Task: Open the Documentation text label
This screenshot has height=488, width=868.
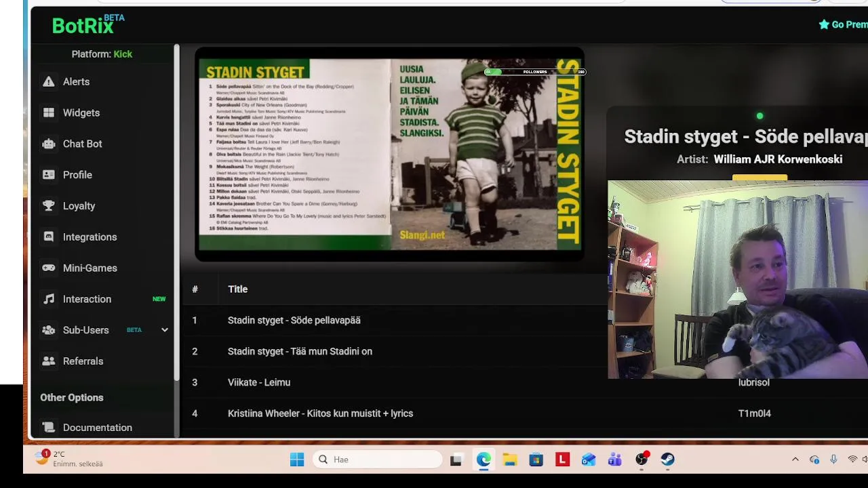Action: pos(98,428)
